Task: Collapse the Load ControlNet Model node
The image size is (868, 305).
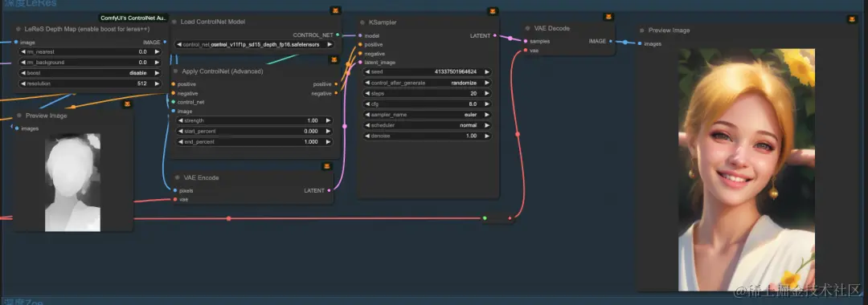Action: click(x=174, y=22)
